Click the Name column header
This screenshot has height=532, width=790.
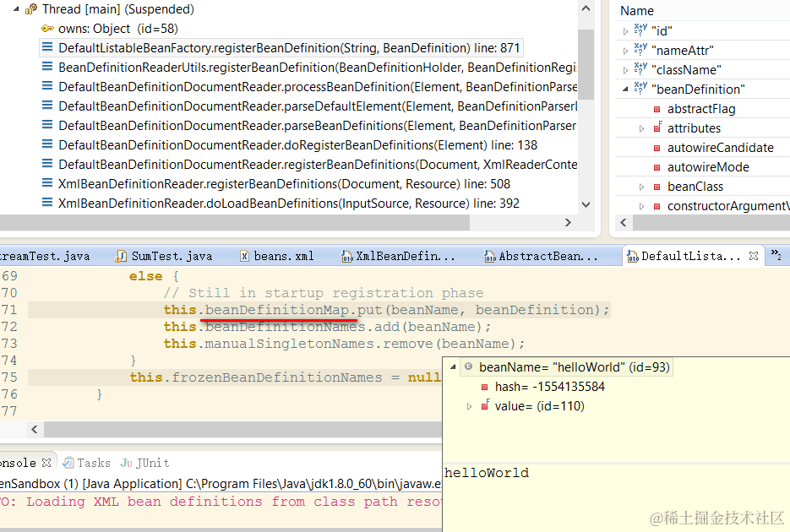coord(637,11)
